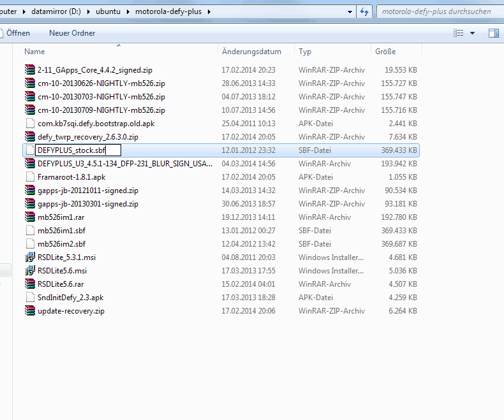
Task: Toggle the preview pane icon
Action: [x=493, y=33]
